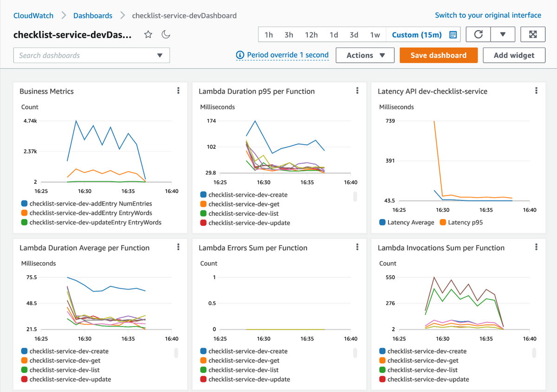Viewport: 557px width, 392px height.
Task: Open Lambda Duration Average per Function widget menu
Action: (178, 247)
